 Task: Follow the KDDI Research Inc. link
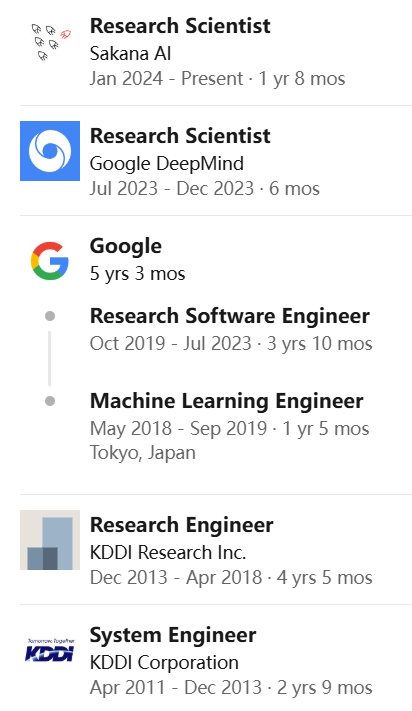click(x=168, y=552)
